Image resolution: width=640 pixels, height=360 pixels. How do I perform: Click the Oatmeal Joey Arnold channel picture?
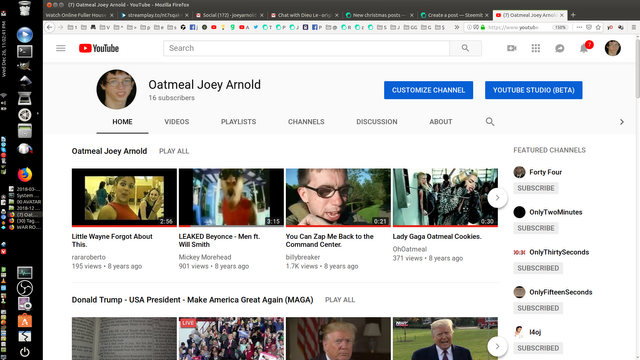tap(116, 89)
